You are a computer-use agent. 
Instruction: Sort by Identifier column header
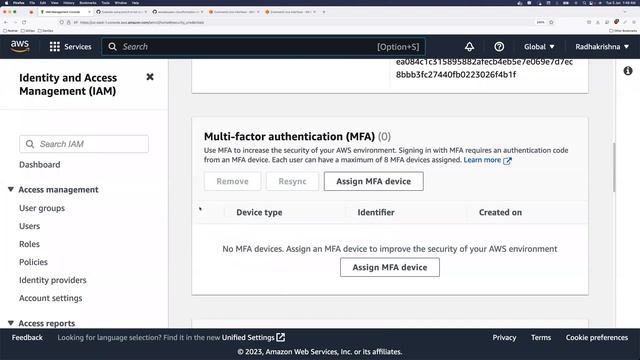coord(376,212)
